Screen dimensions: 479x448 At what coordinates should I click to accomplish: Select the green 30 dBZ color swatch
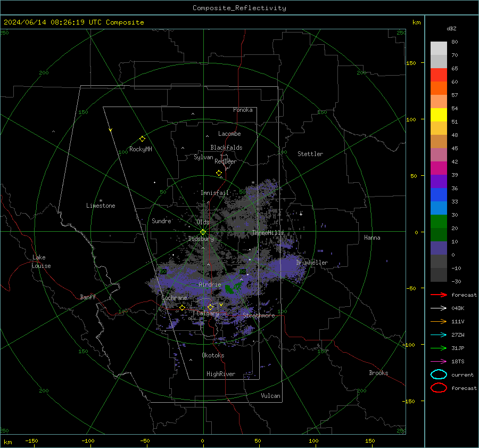[439, 221]
